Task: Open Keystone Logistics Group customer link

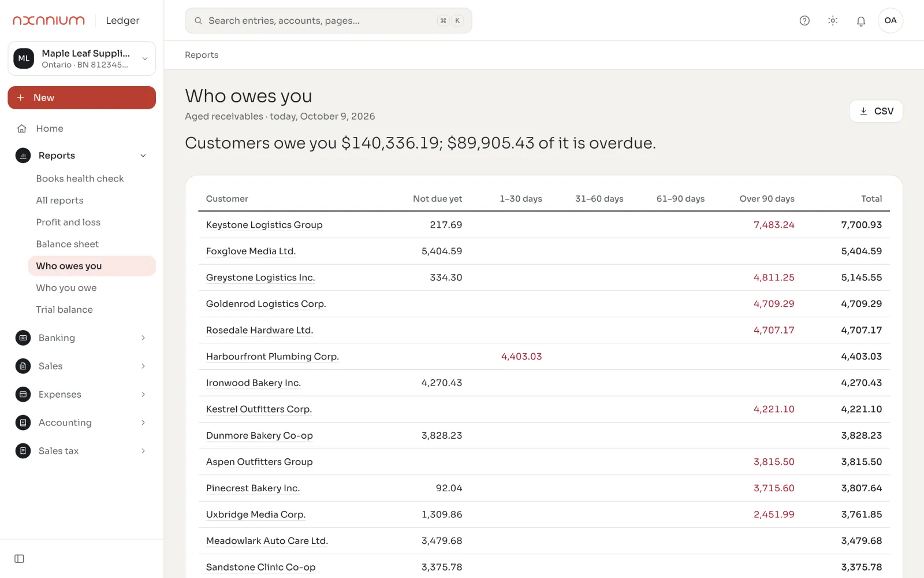Action: click(264, 225)
